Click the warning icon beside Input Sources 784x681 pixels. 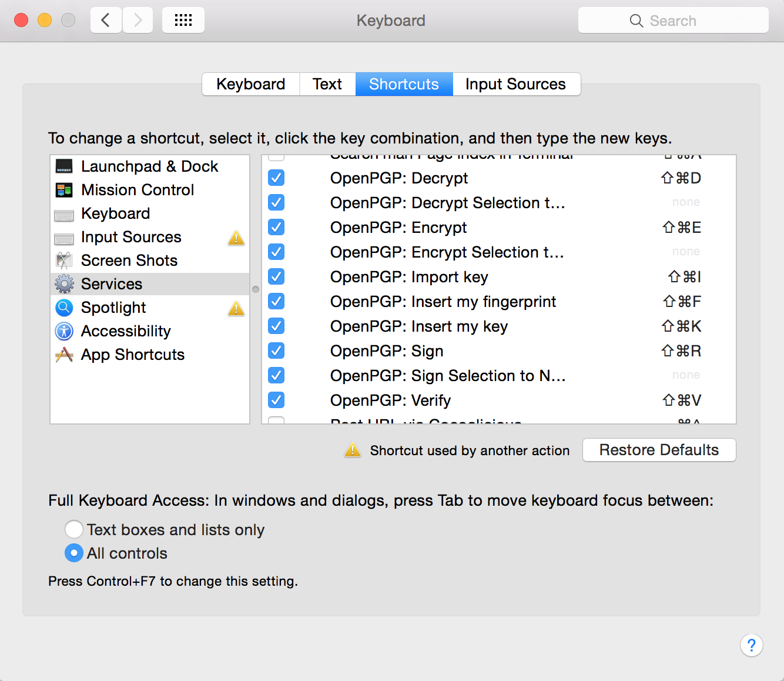(x=236, y=238)
